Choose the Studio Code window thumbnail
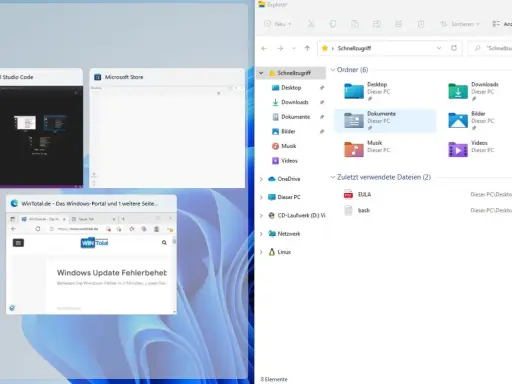The width and height of the screenshot is (512, 384). [41, 128]
